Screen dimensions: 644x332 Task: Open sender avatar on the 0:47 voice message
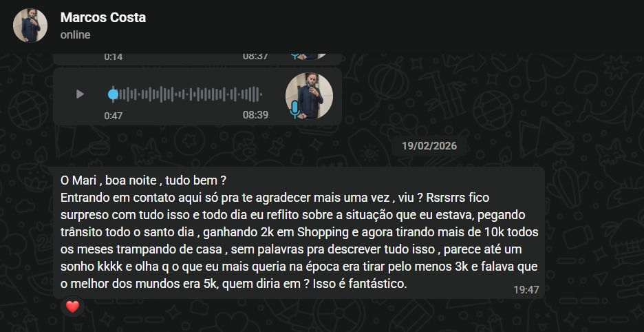click(309, 96)
